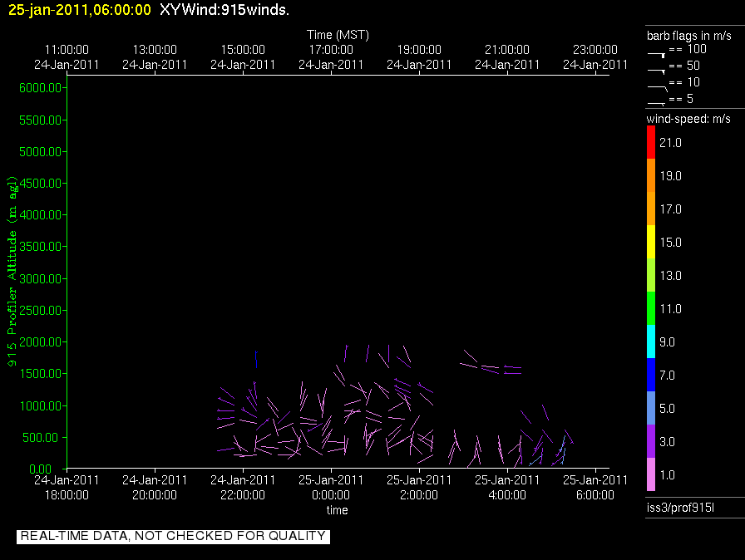The image size is (745, 560).
Task: Click the 4000.00 altitude label
Action: point(41,215)
